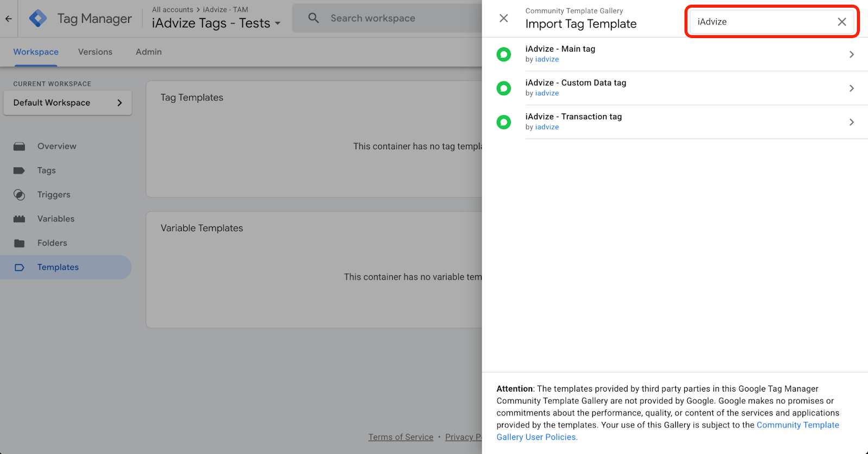Open Tags in the sidebar
The image size is (868, 454).
click(47, 171)
